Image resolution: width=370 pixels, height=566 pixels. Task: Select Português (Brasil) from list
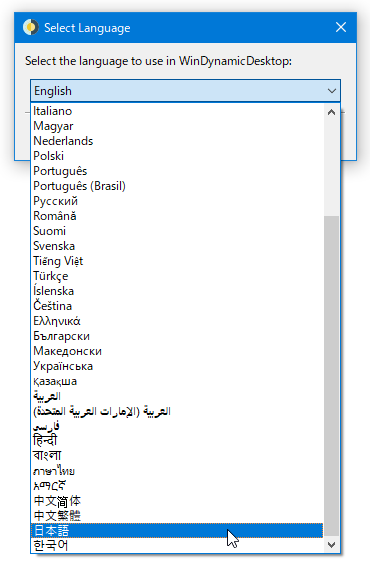(177, 186)
